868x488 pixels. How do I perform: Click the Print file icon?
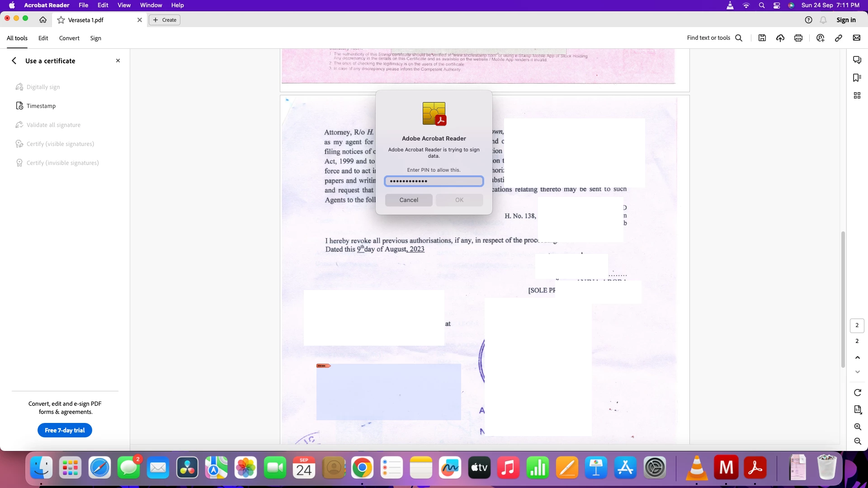tap(798, 38)
